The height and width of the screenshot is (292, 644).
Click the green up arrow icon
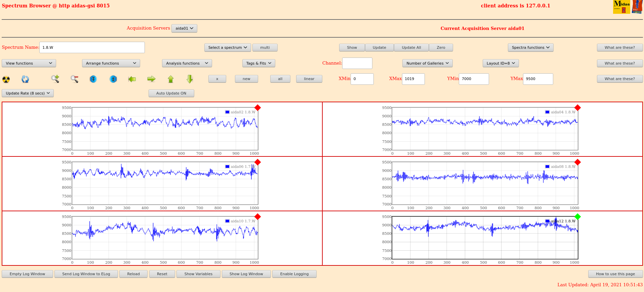click(171, 79)
